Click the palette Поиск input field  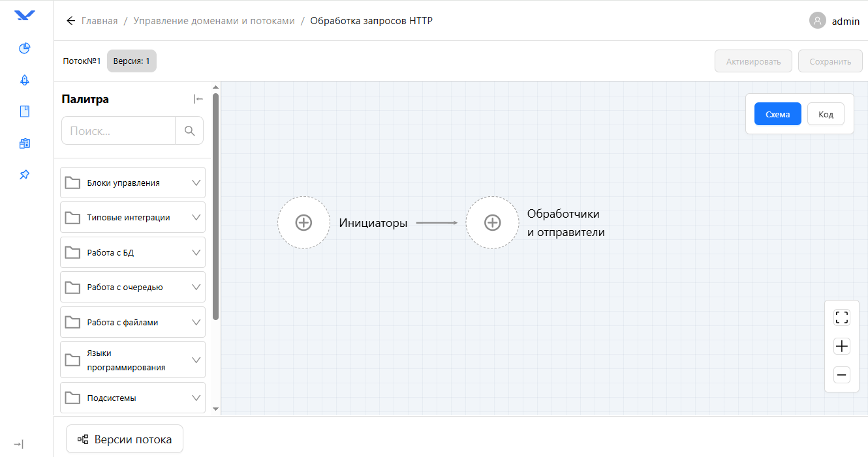pyautogui.click(x=119, y=130)
